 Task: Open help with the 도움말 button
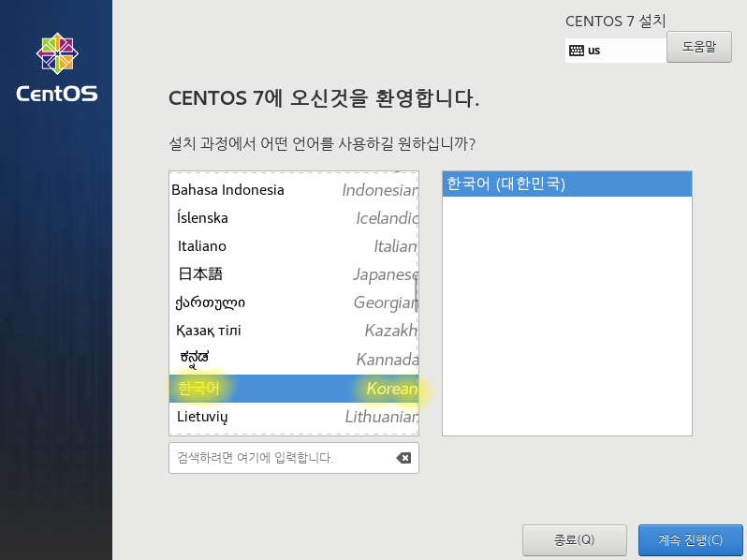(x=699, y=47)
